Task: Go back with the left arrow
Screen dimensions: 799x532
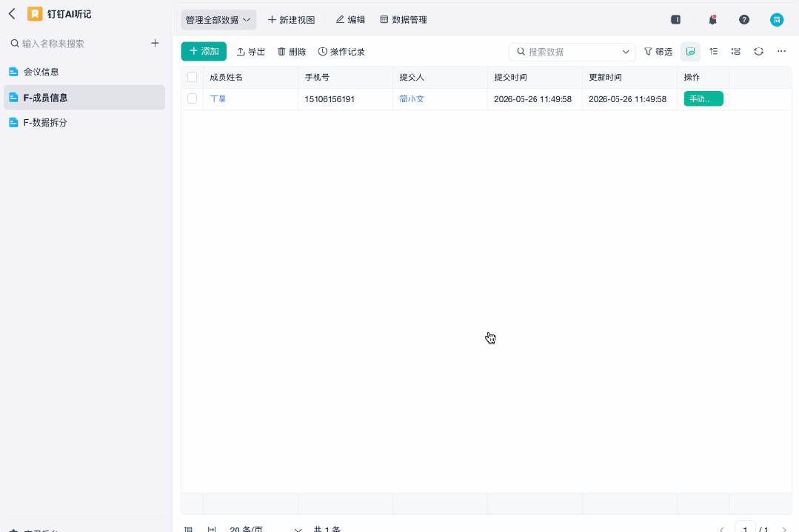Action: click(x=13, y=14)
